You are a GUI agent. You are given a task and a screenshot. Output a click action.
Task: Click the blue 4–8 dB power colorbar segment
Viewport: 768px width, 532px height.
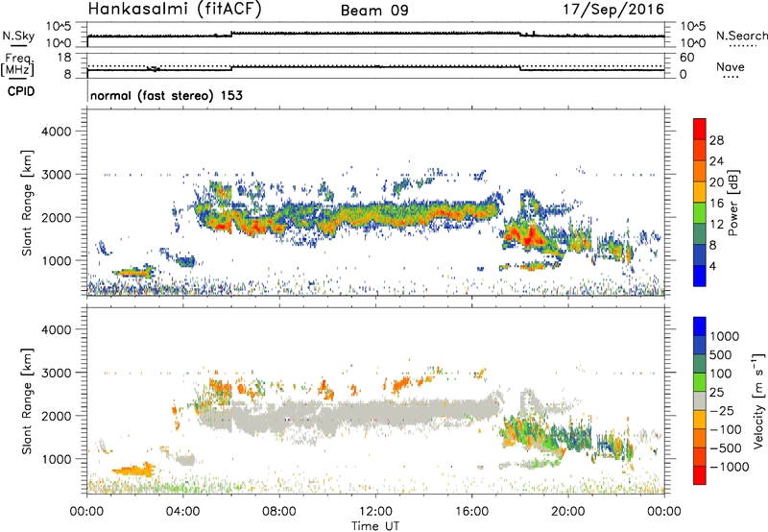[x=700, y=254]
